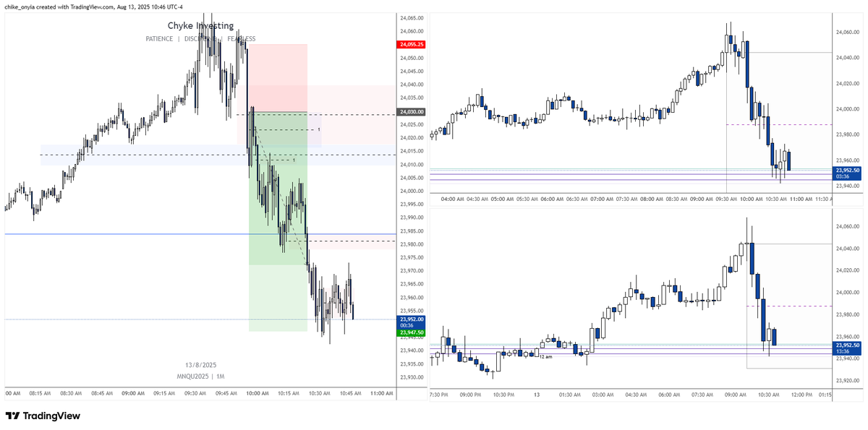
Task: Click the 24,000.00 label in the top right chart
Action: [847, 109]
